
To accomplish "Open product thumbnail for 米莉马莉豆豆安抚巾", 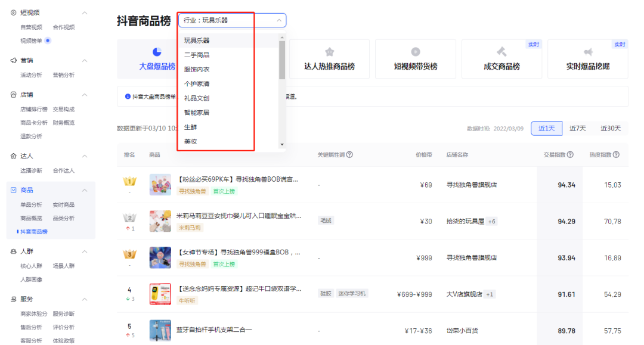I will (160, 221).
